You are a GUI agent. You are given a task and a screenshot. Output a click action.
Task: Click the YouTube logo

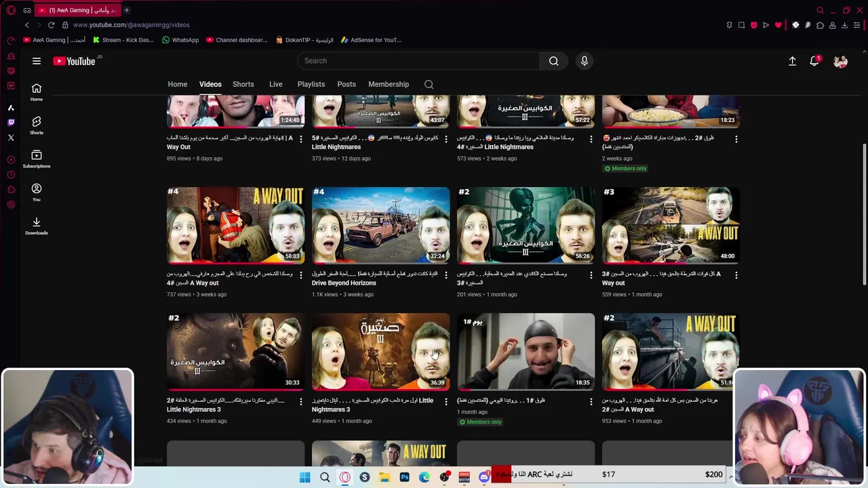point(75,61)
